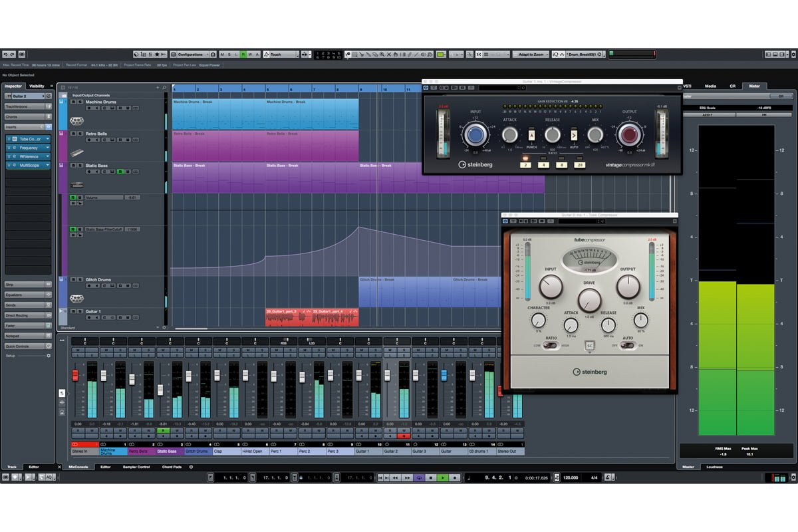Switch to the Loudness tab at bottom right

pos(714,467)
